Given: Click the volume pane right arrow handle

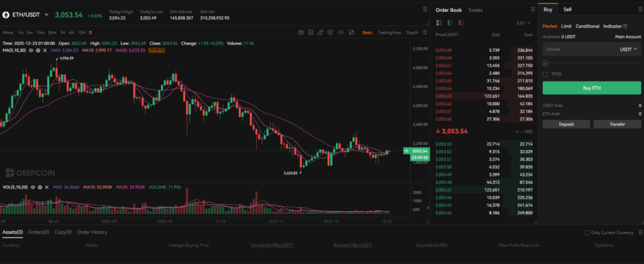Looking at the screenshot, I should (428, 208).
